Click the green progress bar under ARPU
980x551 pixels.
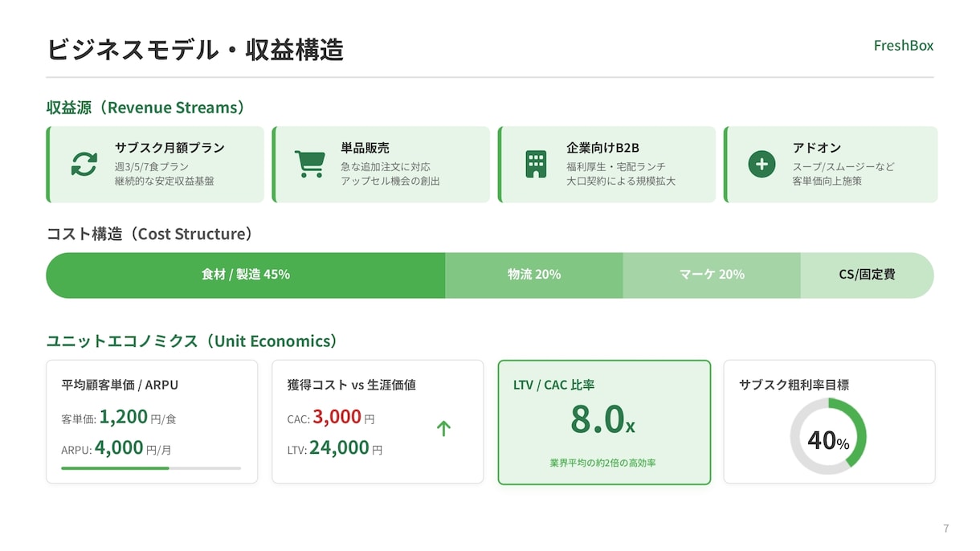(116, 467)
